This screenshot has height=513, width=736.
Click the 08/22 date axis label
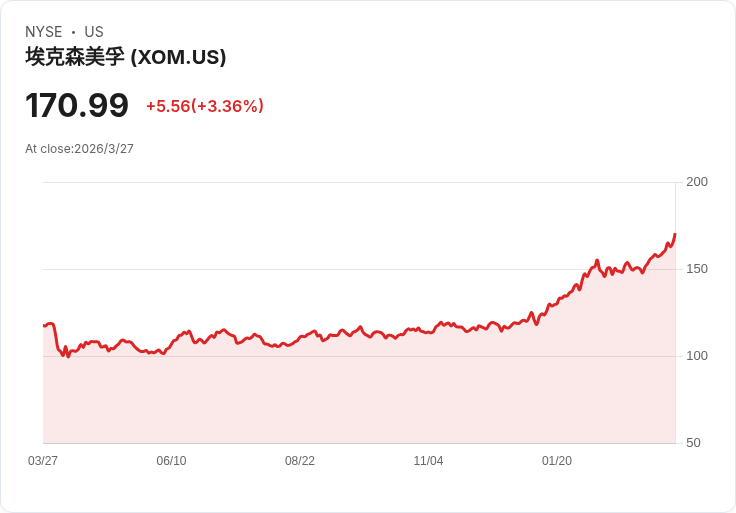pos(300,461)
